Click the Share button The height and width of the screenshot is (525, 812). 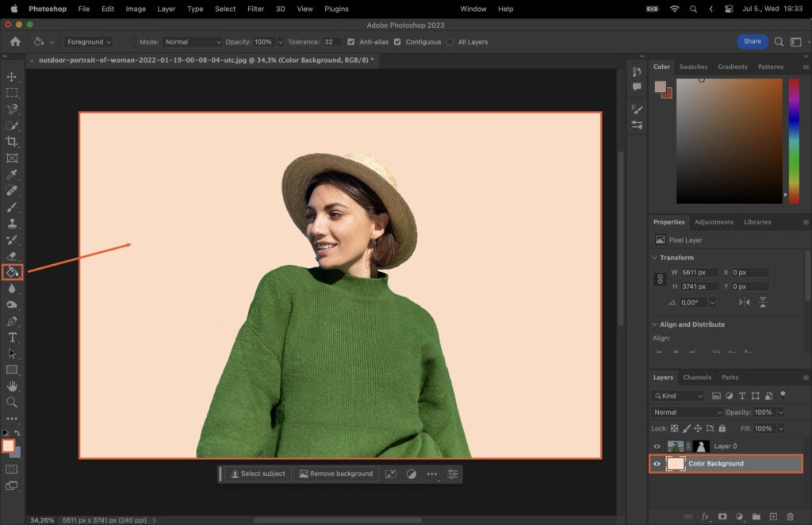(752, 40)
